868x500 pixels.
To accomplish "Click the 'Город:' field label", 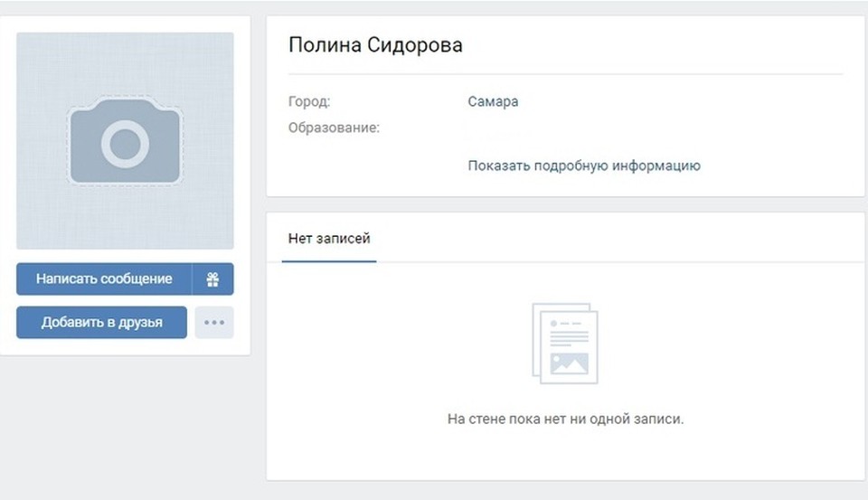I will pos(309,101).
